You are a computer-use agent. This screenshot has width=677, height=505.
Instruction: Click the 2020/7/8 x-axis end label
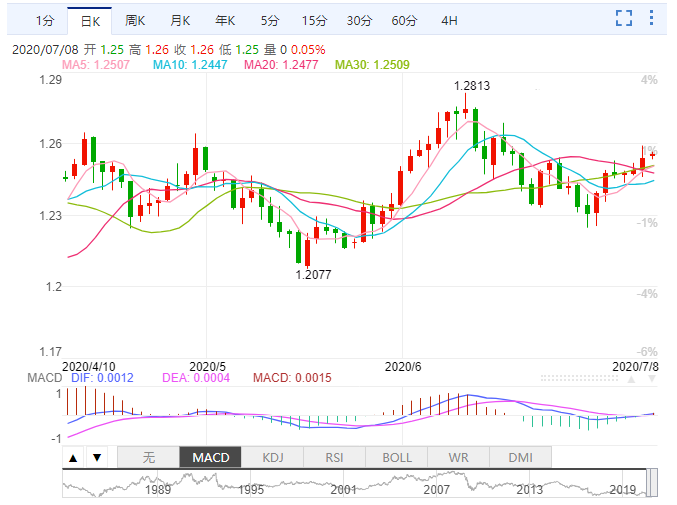pos(635,367)
